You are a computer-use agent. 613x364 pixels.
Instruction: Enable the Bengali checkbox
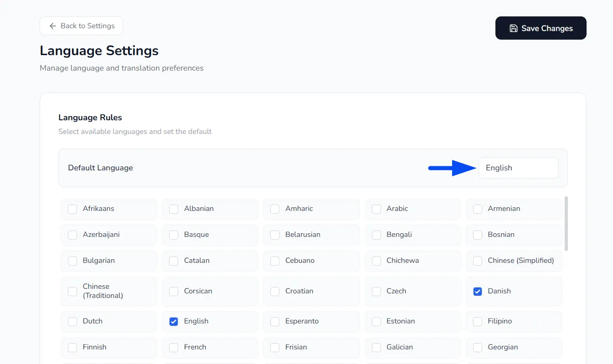pos(376,235)
